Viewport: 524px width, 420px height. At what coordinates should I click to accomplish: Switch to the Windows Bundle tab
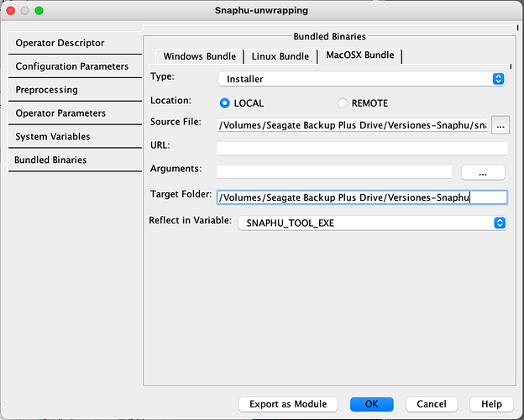200,56
